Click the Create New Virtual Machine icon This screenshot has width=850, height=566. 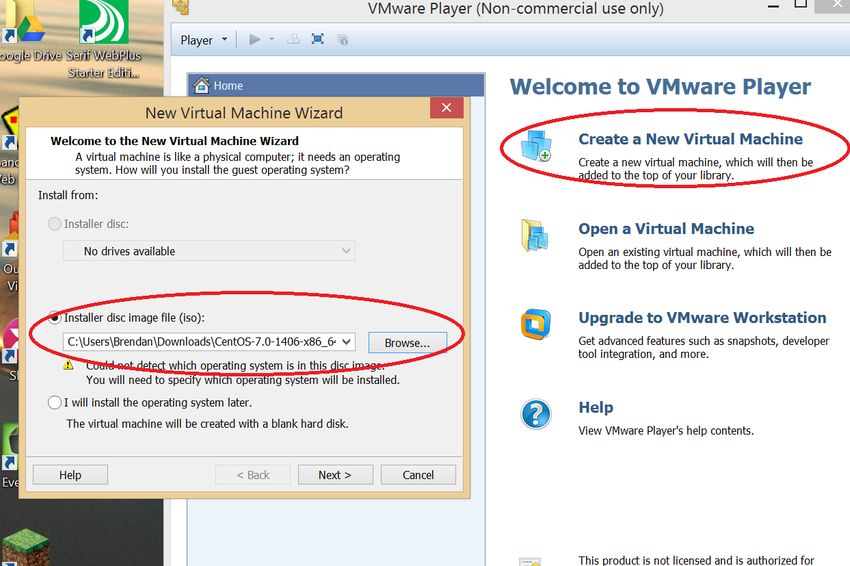[536, 146]
